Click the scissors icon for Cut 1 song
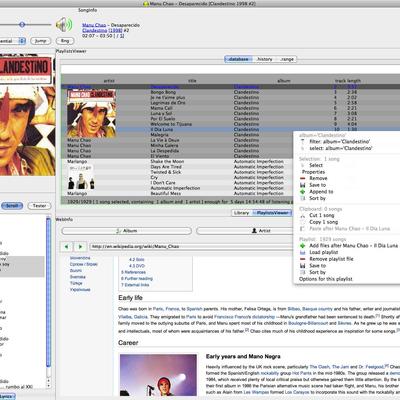The width and height of the screenshot is (400, 400). click(x=303, y=215)
